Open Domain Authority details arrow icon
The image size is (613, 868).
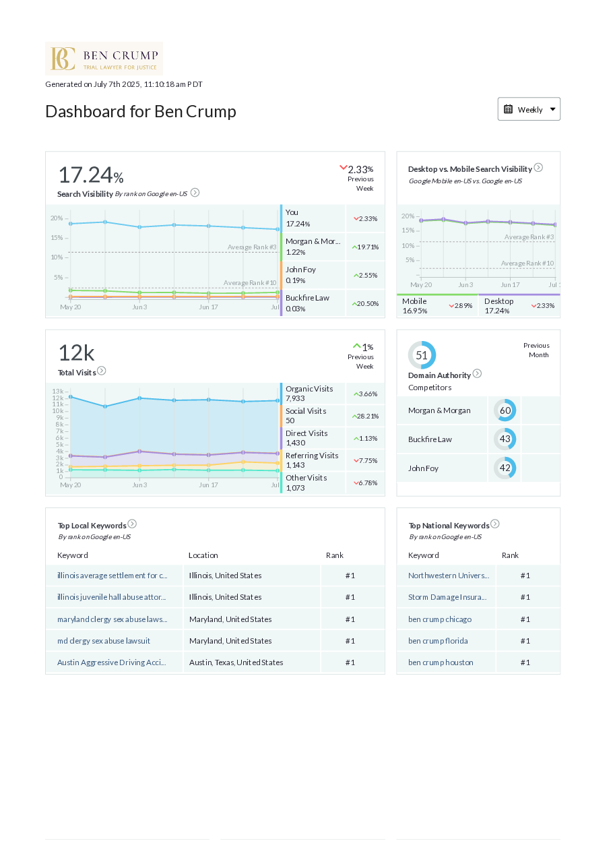477,373
